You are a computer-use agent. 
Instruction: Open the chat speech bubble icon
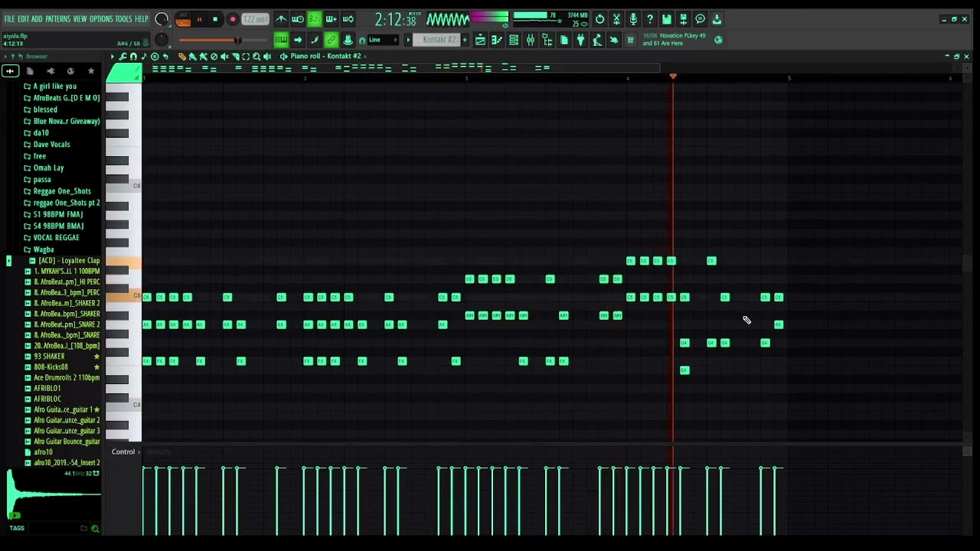click(x=700, y=19)
